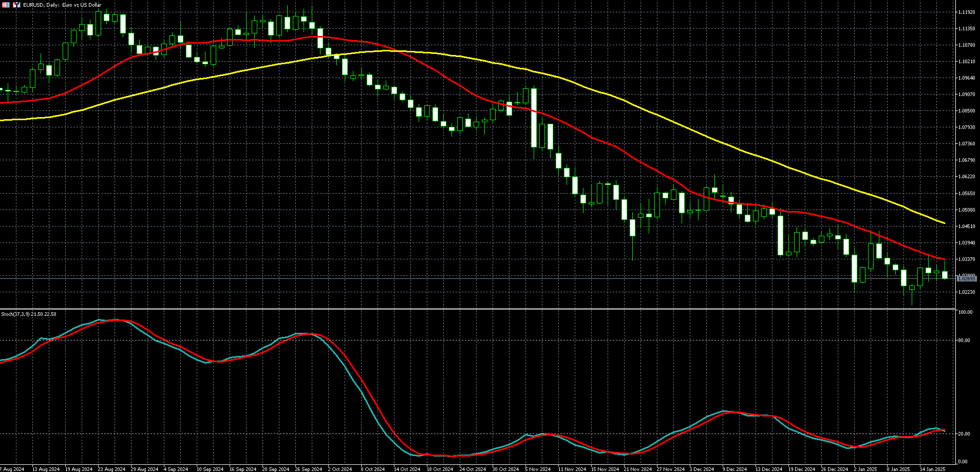Click the 100.00 stochastic scale label
The height and width of the screenshot is (472, 980).
click(966, 312)
